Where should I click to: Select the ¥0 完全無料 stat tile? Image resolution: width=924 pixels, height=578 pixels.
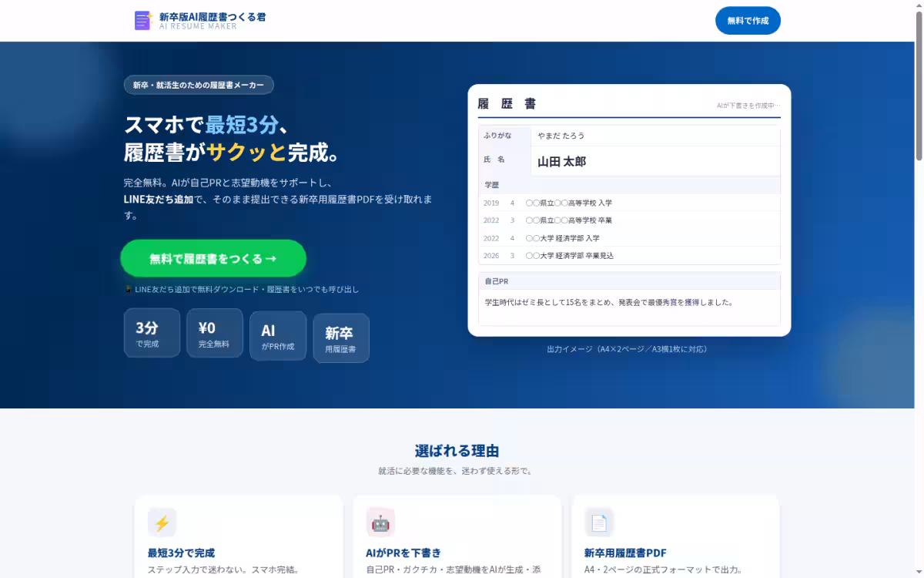[x=215, y=333]
